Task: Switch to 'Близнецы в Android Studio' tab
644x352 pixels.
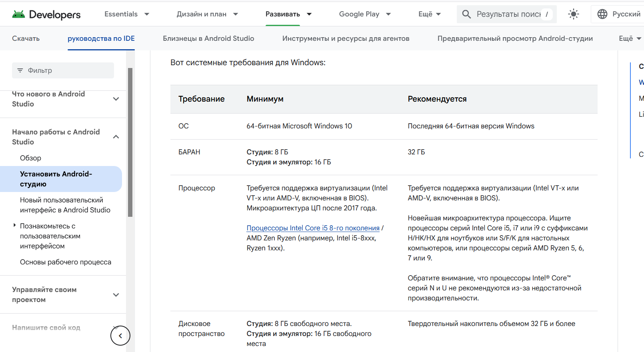Action: click(x=208, y=38)
